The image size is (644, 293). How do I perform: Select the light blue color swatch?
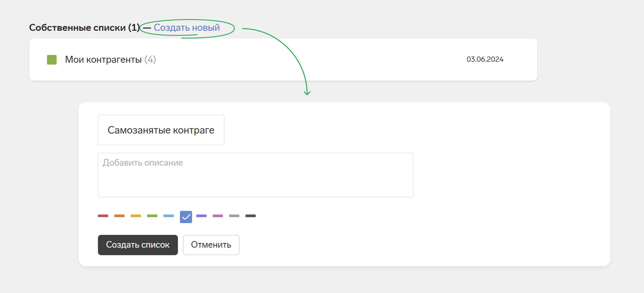point(168,216)
